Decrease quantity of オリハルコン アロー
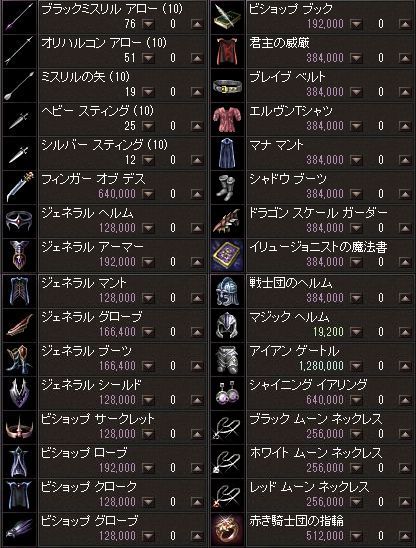The height and width of the screenshot is (548, 416). 148,58
